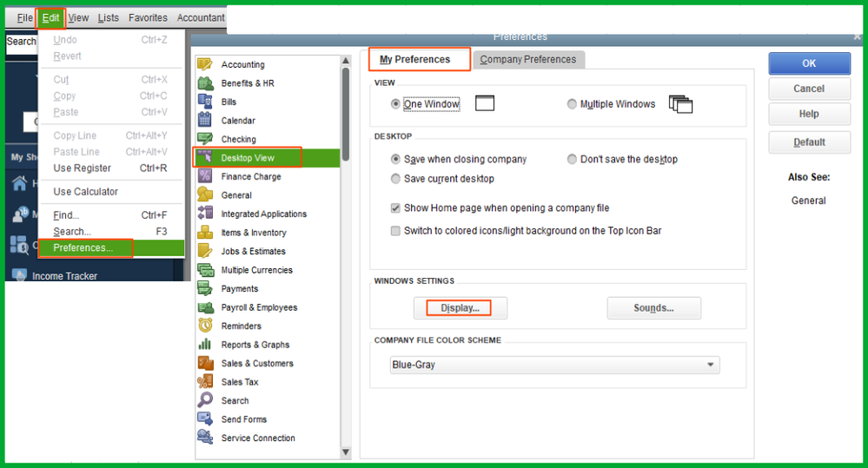Open the Sounds... windows settings
Viewport: 868px width, 468px height.
[x=653, y=308]
